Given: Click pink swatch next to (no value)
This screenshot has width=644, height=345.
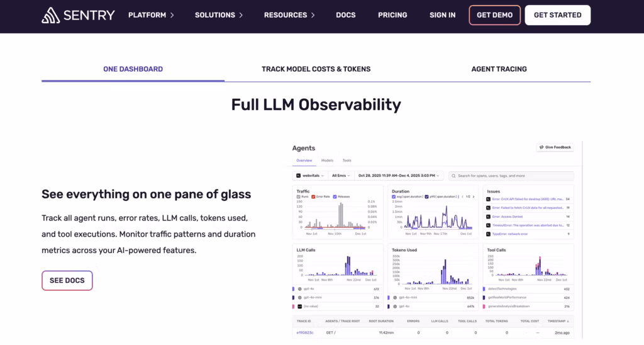Looking at the screenshot, I should click(x=293, y=307).
